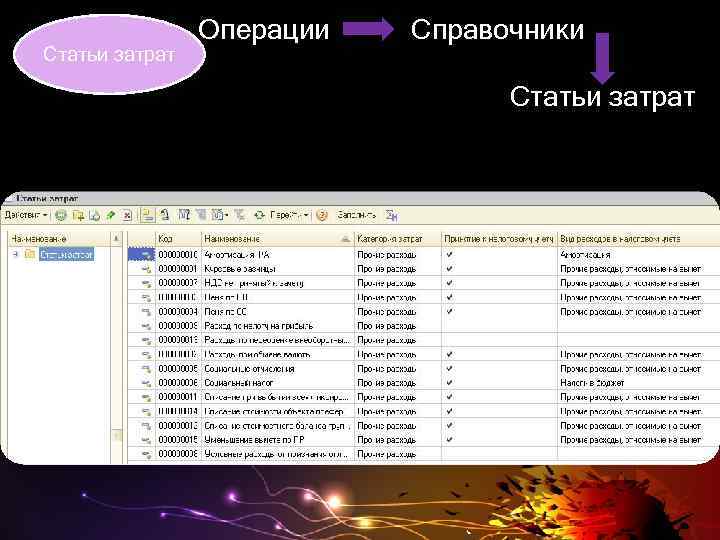The image size is (720, 540).
Task: Click the Disable filter toolbar icon
Action: (x=239, y=214)
